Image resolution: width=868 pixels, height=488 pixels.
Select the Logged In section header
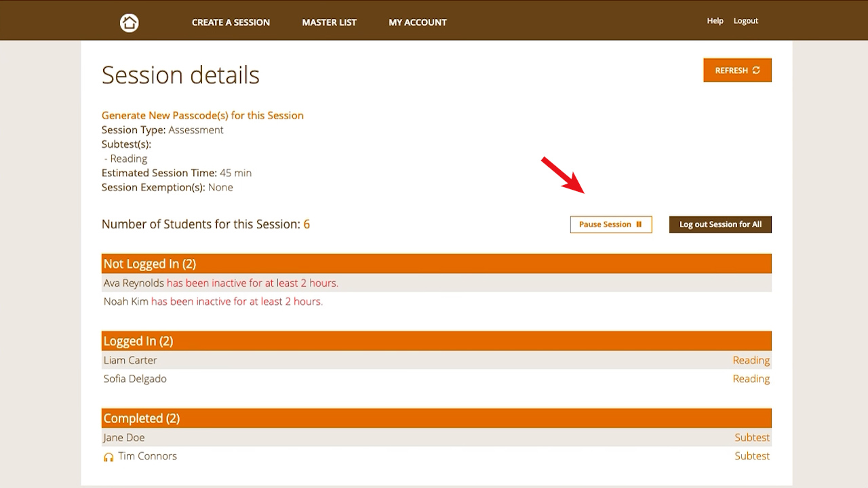436,341
